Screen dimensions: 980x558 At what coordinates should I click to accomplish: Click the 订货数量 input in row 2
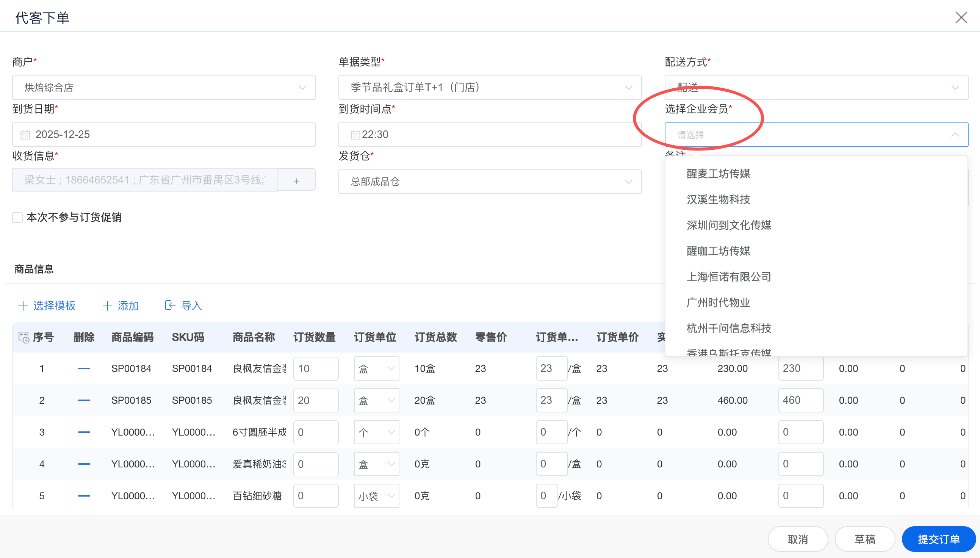click(315, 400)
